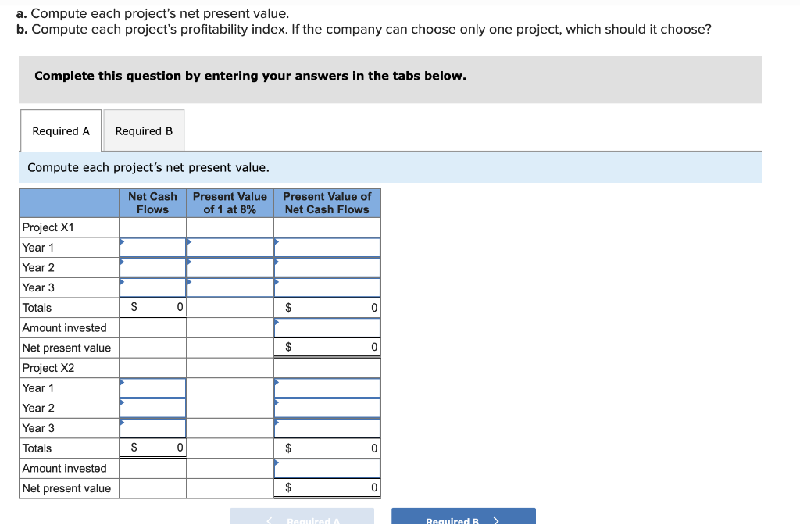Screen dimensions: 800x532
Task: Select Year 1 Present Value of 1 at 8% cell
Action: click(229, 247)
